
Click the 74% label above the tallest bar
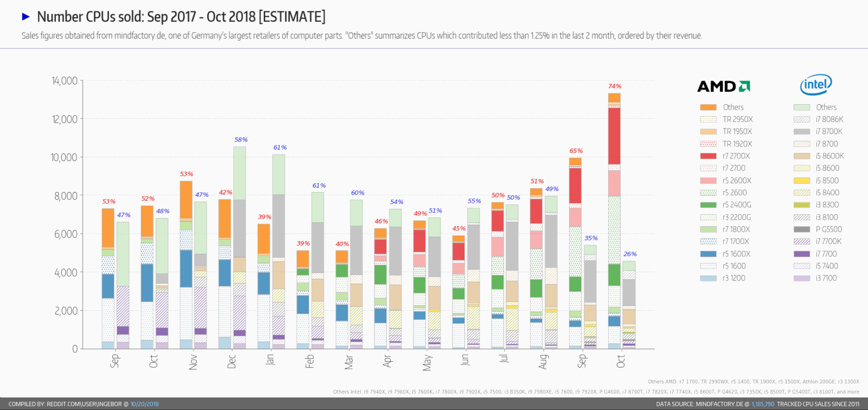tap(615, 86)
